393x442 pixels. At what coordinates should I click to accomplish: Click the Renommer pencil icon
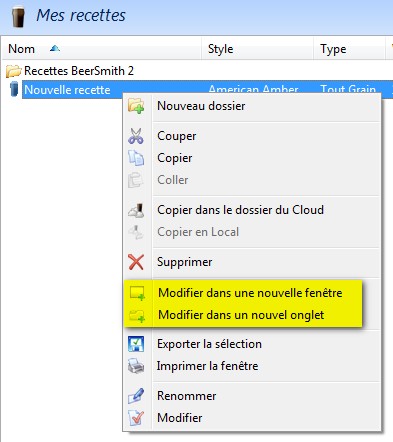click(x=136, y=396)
